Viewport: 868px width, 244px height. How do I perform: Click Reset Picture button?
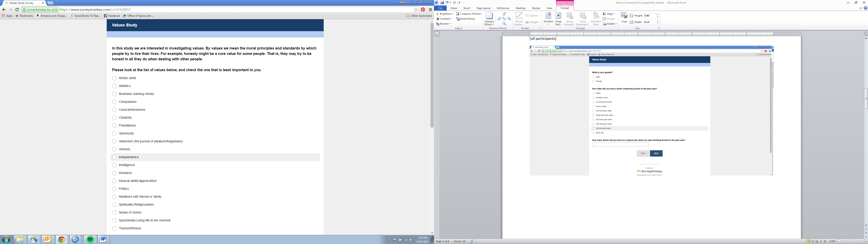(x=466, y=19)
